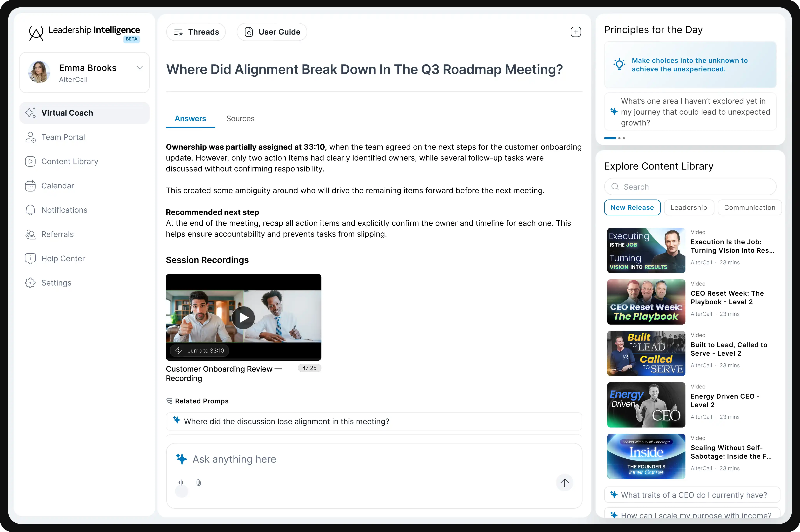
Task: Open the Threads list
Action: coord(196,32)
